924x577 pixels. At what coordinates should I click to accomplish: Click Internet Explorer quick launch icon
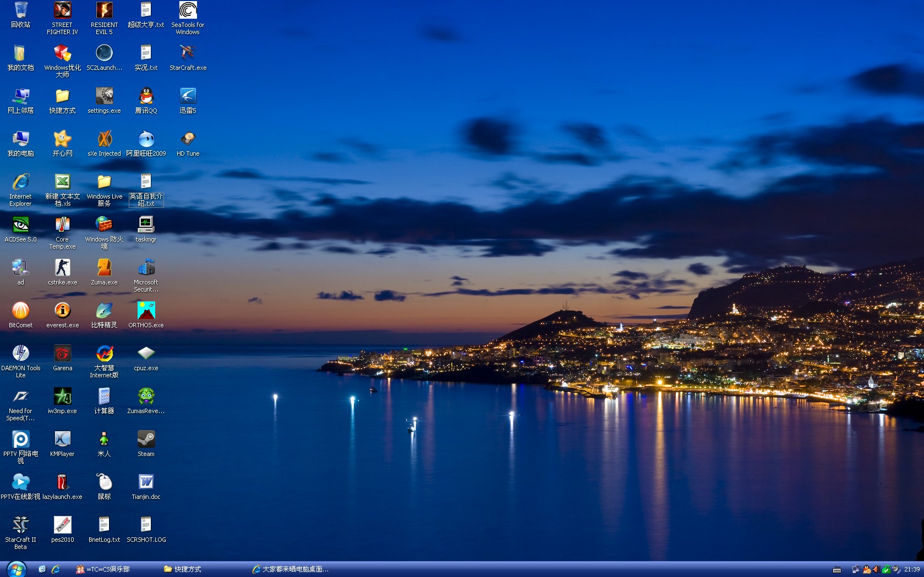(56, 569)
